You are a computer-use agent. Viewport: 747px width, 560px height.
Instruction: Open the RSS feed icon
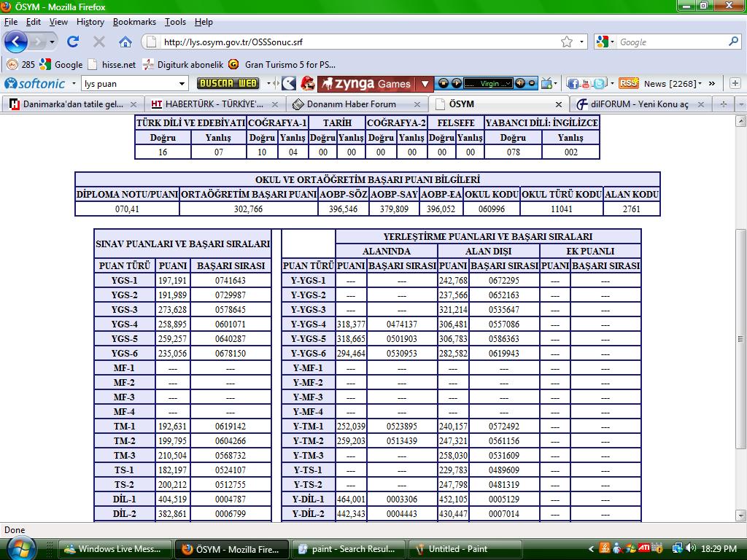(x=628, y=83)
